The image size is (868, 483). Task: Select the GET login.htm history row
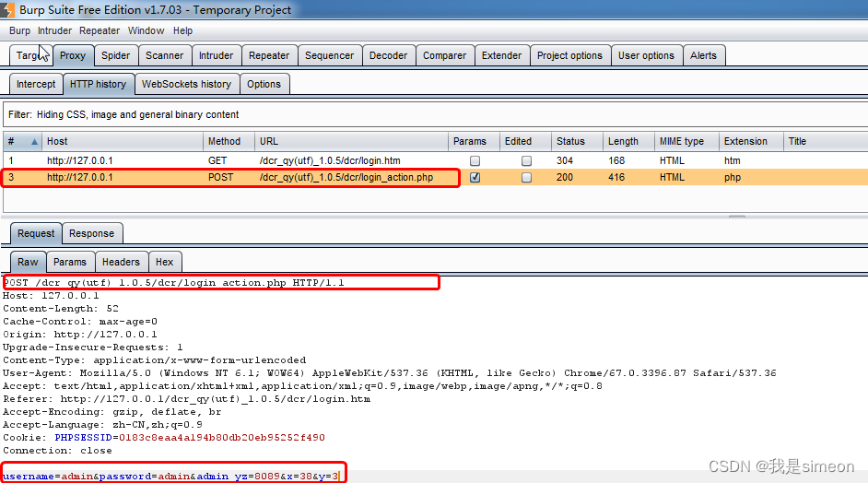(435, 160)
